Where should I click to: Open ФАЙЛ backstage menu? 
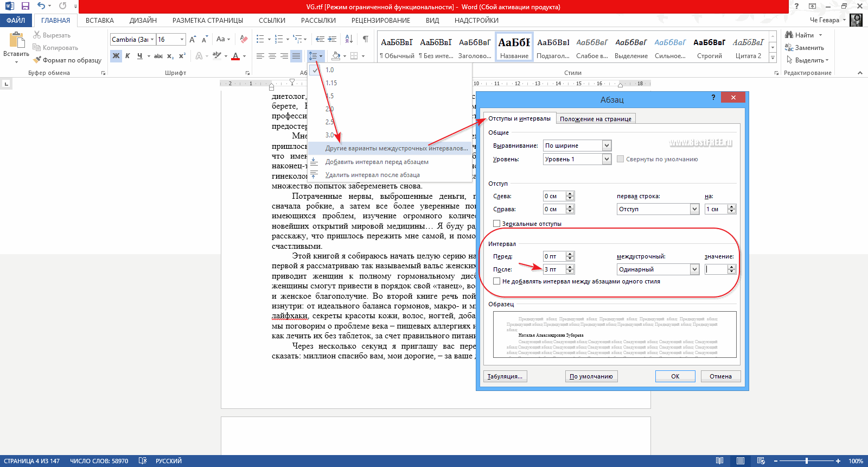(16, 21)
